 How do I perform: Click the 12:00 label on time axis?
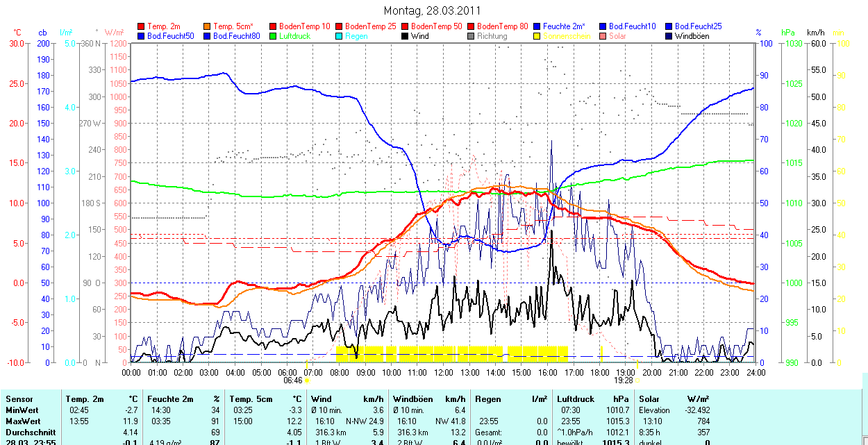[443, 372]
